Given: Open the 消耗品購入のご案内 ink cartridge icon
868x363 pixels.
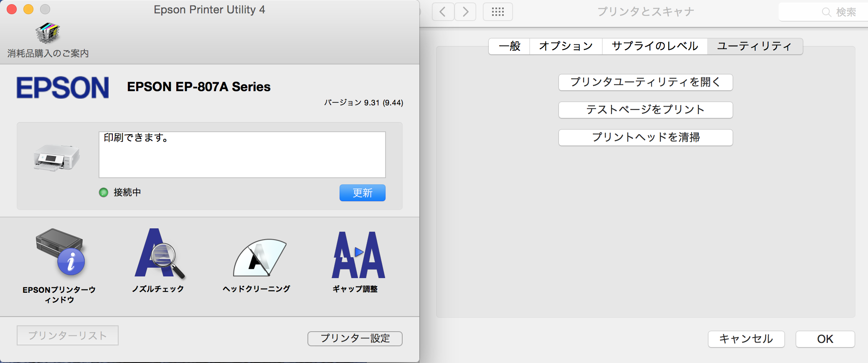Looking at the screenshot, I should click(x=48, y=33).
